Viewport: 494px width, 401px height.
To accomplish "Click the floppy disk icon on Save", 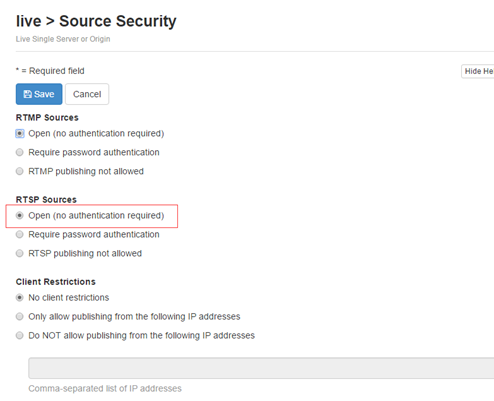I will [x=27, y=94].
